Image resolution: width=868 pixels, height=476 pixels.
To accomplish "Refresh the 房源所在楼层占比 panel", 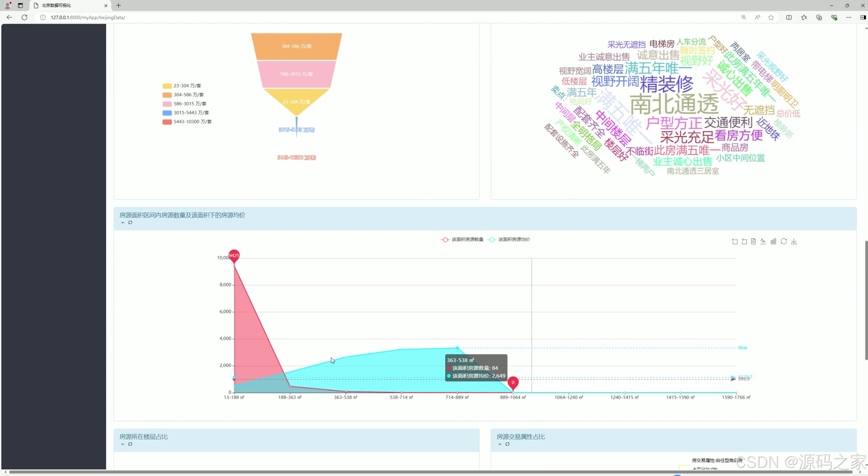I will pyautogui.click(x=130, y=444).
